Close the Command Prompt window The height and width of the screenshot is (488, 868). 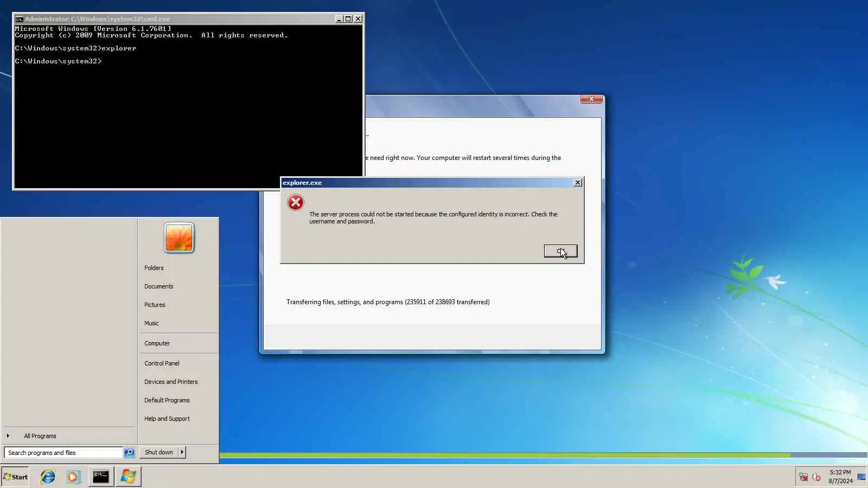pos(358,19)
